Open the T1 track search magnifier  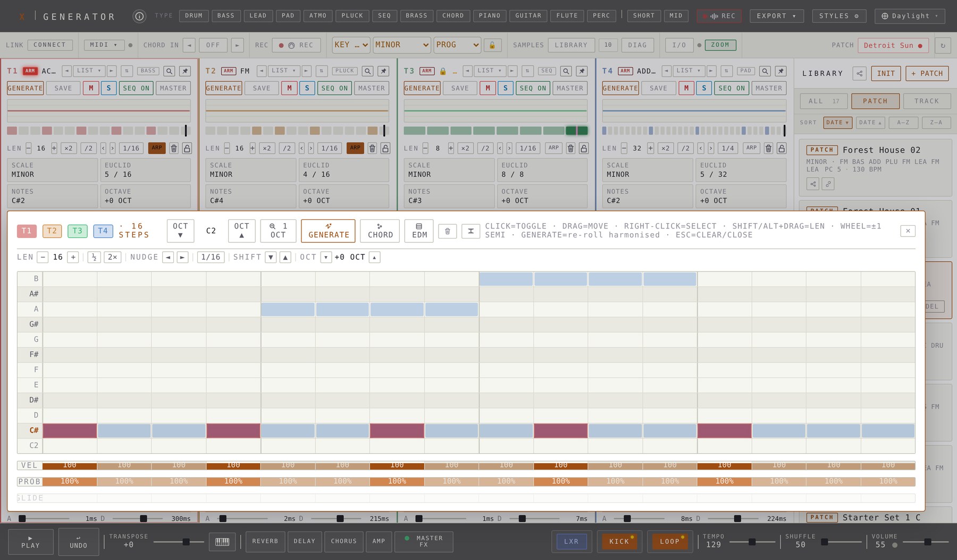pos(169,71)
